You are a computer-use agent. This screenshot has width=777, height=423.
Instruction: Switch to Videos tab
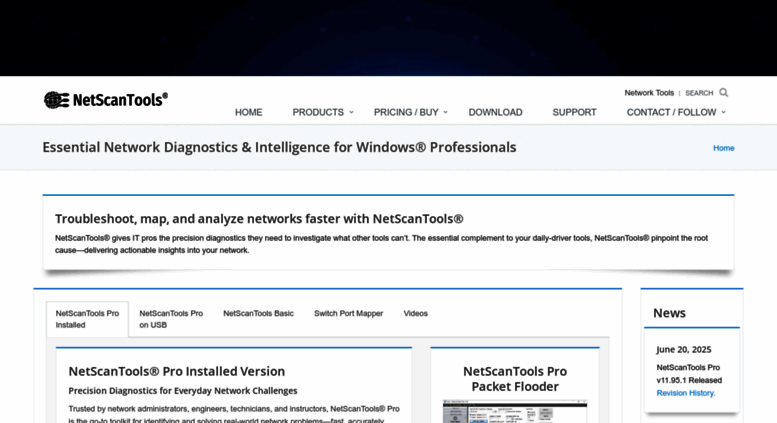[x=415, y=314]
